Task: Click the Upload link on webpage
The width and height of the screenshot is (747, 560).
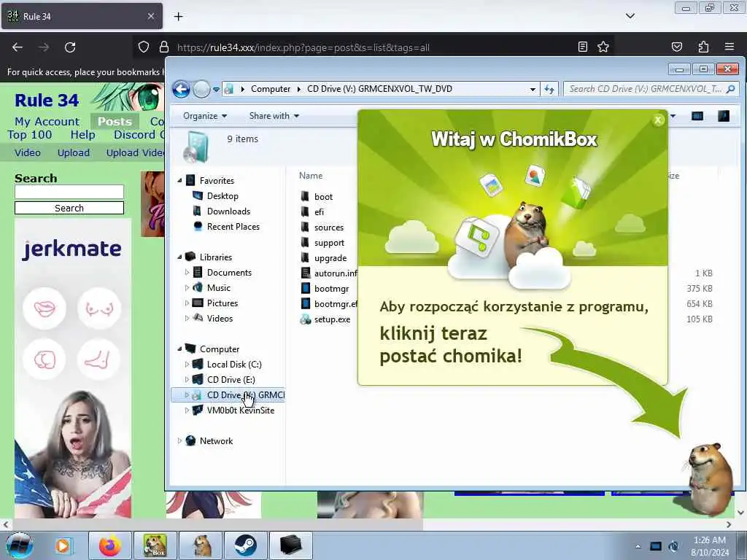Action: [74, 153]
